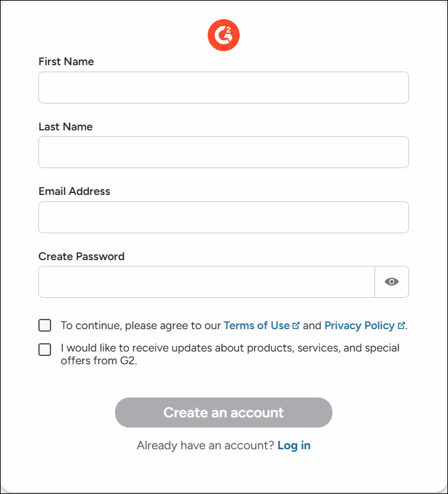Show password using the eye icon
The width and height of the screenshot is (448, 494).
click(x=392, y=282)
